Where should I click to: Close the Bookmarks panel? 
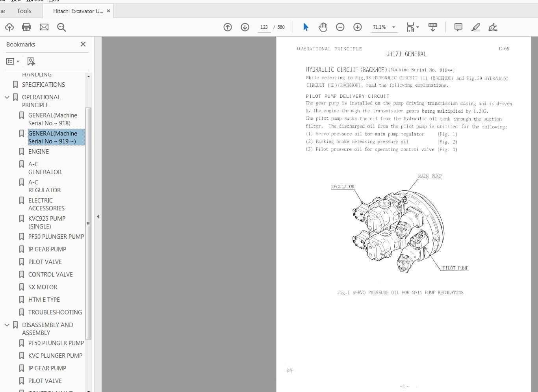(83, 44)
